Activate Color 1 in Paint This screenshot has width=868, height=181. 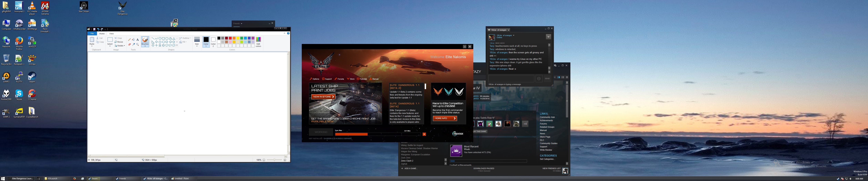pos(206,42)
